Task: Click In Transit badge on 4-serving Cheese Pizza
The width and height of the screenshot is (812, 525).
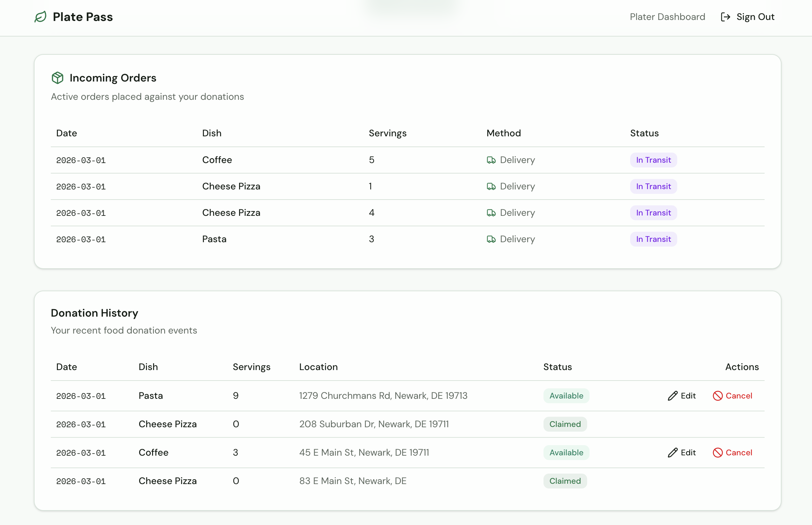Action: (653, 213)
